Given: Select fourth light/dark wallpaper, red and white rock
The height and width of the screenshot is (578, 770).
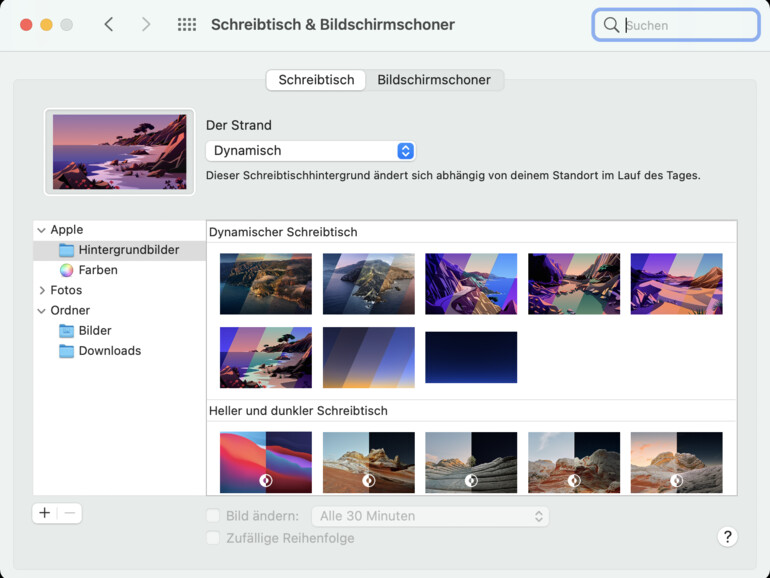Looking at the screenshot, I should pyautogui.click(x=574, y=462).
